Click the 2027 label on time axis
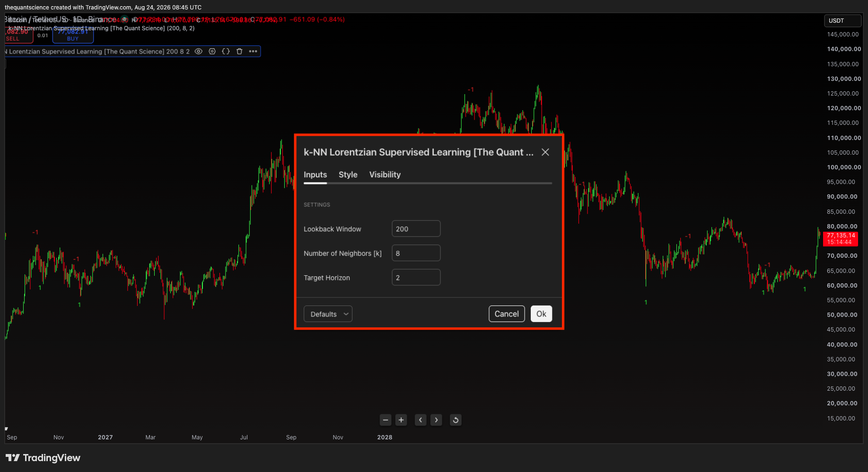 click(105, 437)
